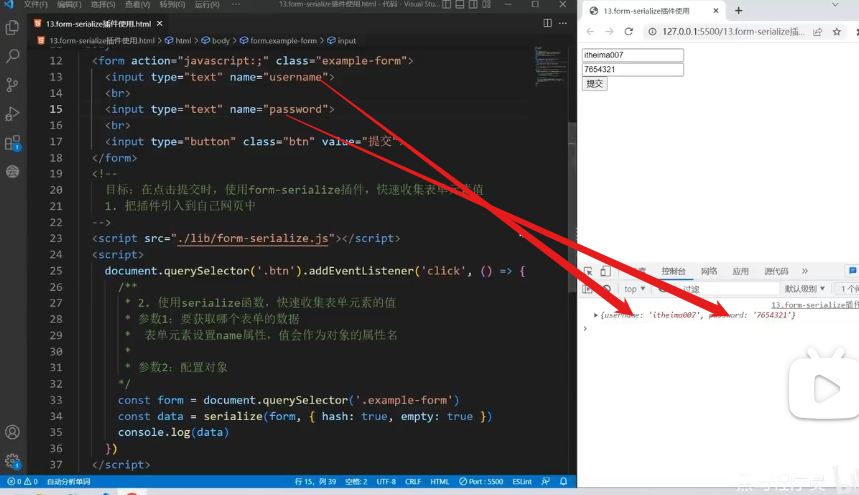The image size is (859, 495).
Task: Switch to the 源代码 tab in DevTools
Action: click(x=776, y=271)
